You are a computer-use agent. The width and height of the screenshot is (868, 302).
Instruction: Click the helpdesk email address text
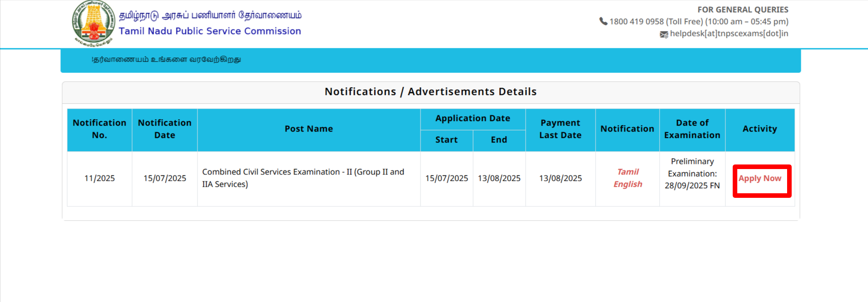point(729,33)
